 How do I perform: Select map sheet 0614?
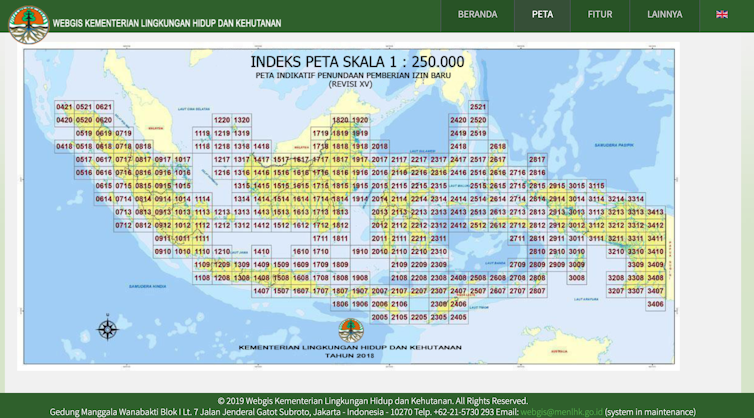103,199
